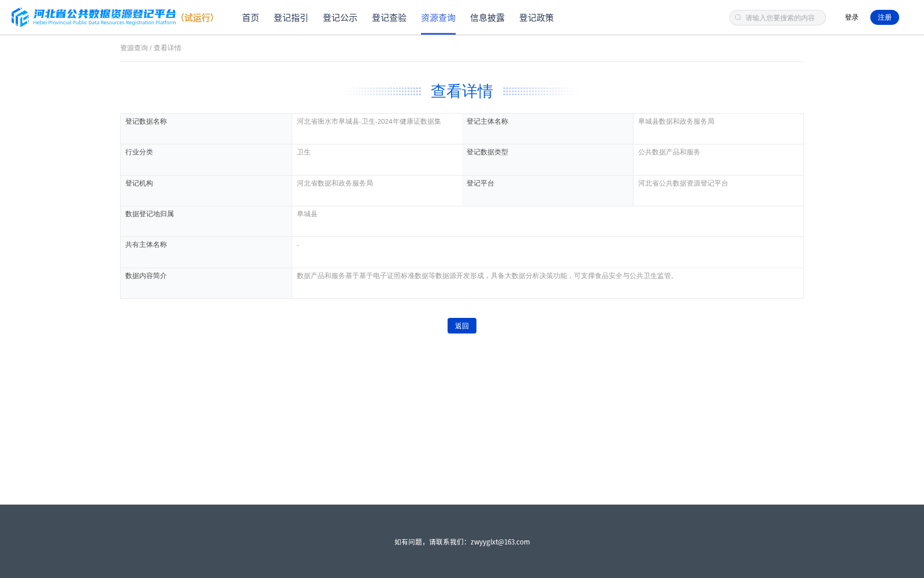Click the 登记机构 label

point(139,183)
